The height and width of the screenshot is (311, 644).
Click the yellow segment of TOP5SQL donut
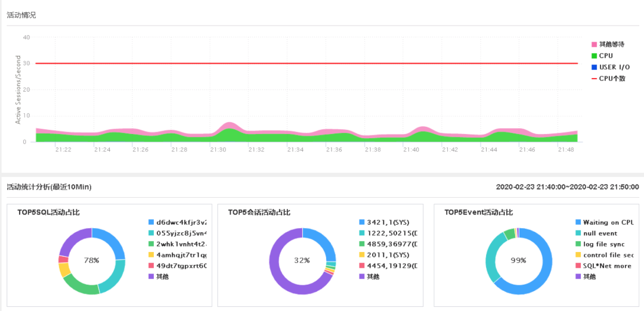[x=64, y=269]
